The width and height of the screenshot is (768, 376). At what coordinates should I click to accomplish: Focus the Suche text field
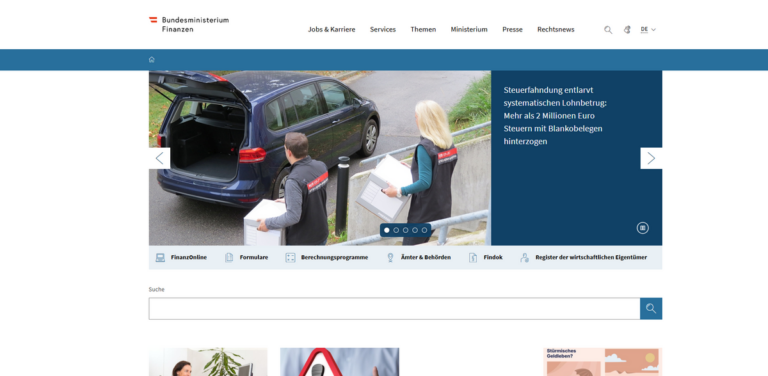point(394,308)
